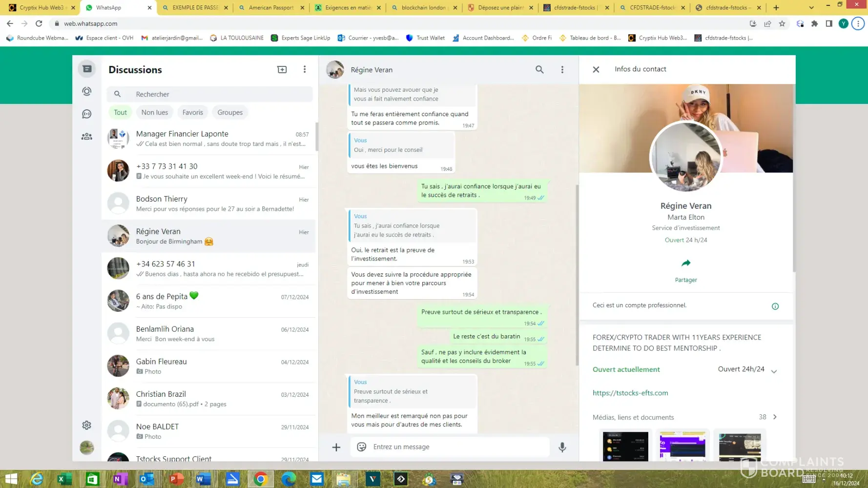Viewport: 868px width, 488px height.
Task: Select the Non lues chat filter
Action: 155,112
